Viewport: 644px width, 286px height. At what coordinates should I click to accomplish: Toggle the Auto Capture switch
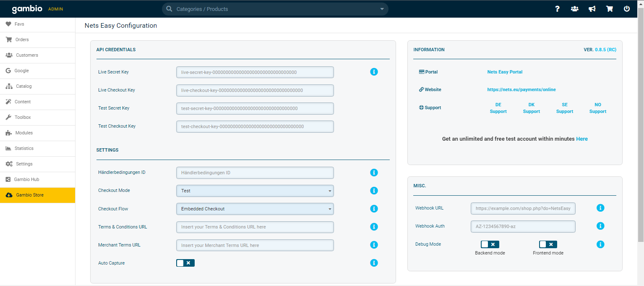185,263
